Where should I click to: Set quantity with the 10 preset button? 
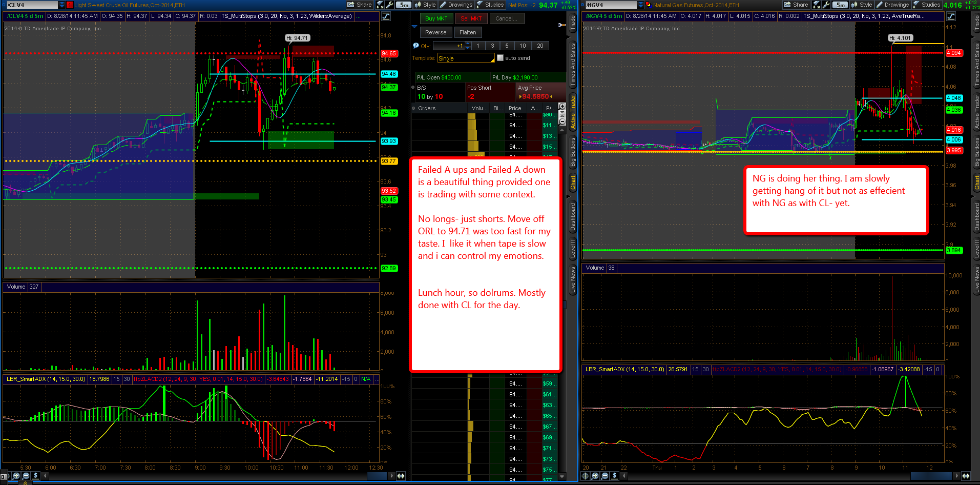coord(523,46)
